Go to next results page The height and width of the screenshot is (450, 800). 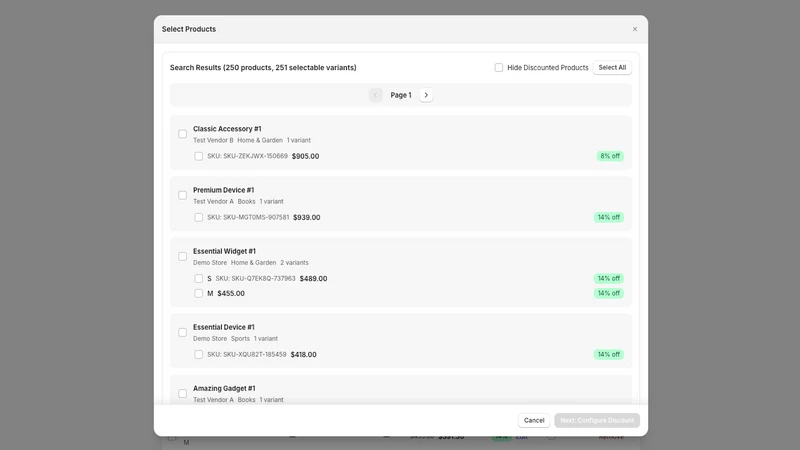(x=426, y=95)
